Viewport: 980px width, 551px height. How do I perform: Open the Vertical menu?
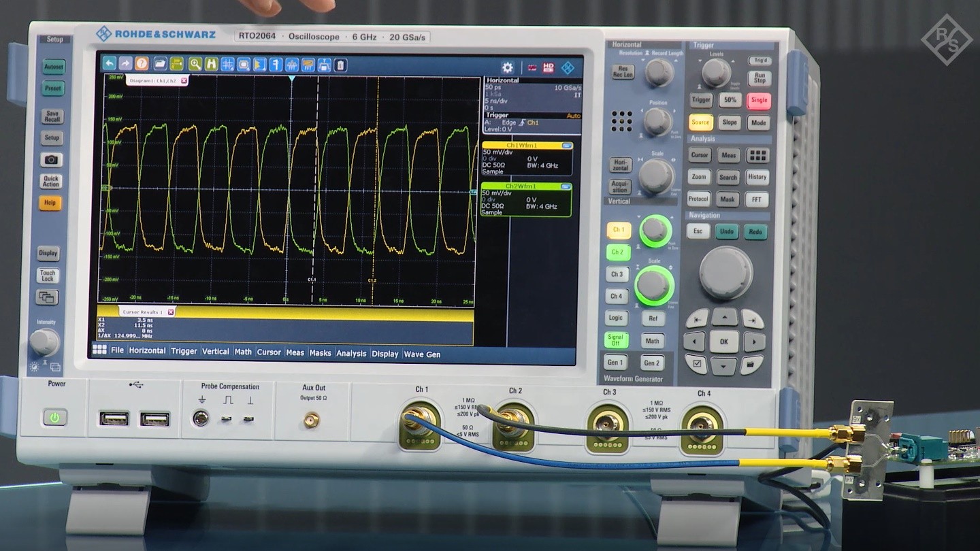[x=215, y=351]
